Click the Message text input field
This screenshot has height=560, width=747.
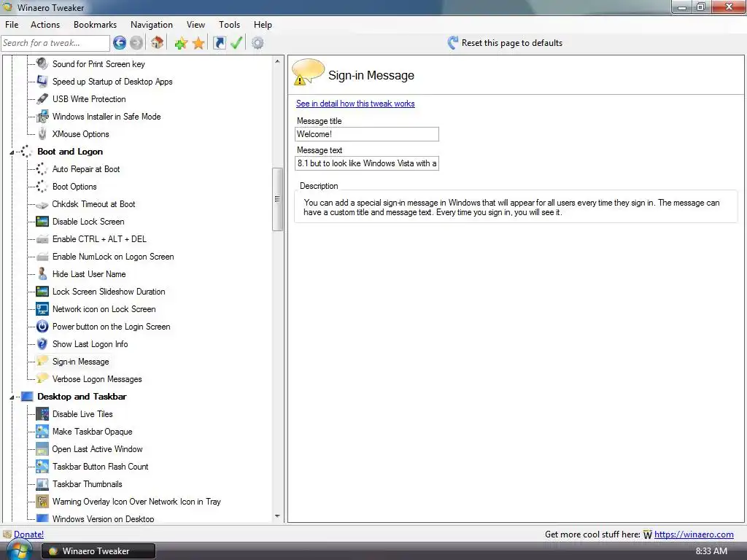click(367, 163)
